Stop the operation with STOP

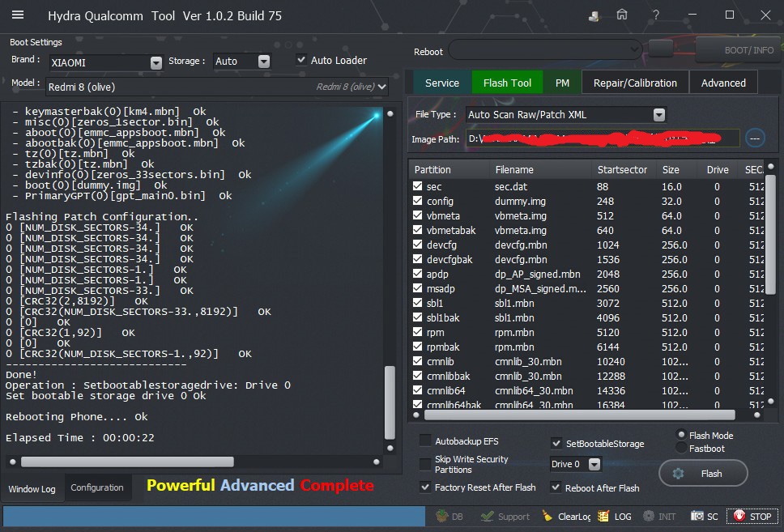(752, 517)
